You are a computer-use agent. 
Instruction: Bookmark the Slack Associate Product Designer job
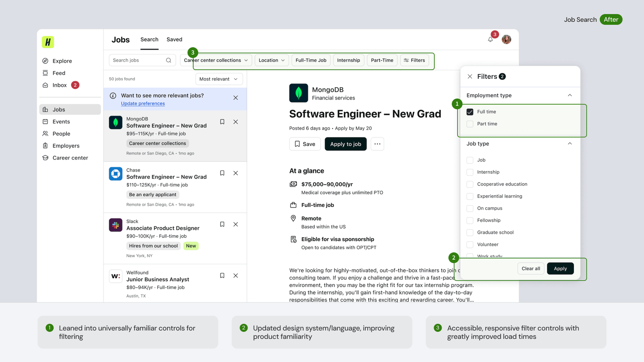(222, 224)
